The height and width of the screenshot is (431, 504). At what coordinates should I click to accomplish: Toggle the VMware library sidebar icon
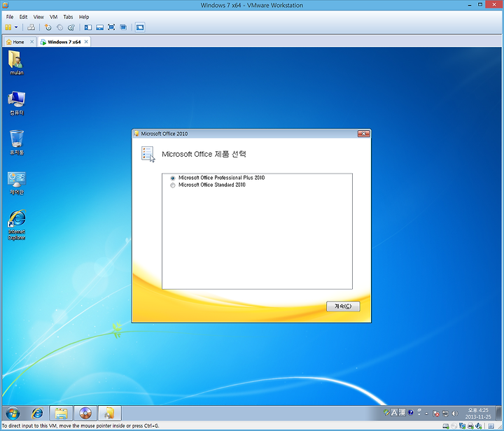[88, 27]
